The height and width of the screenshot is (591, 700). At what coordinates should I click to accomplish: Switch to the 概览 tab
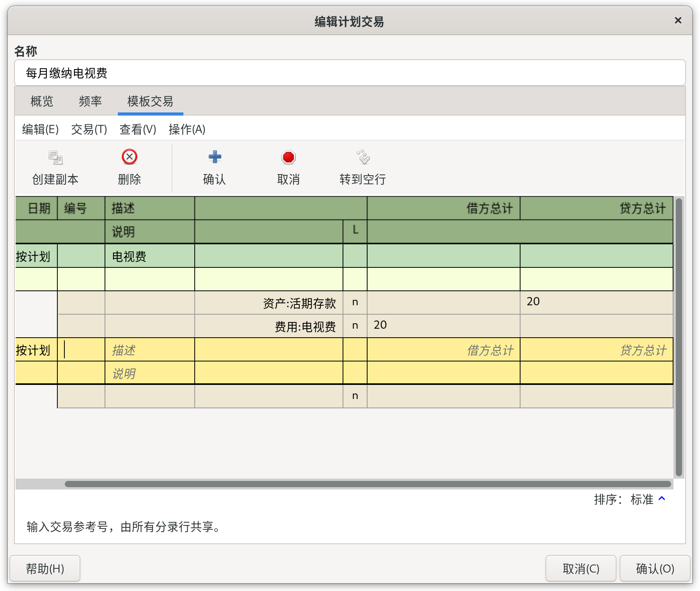[x=42, y=101]
